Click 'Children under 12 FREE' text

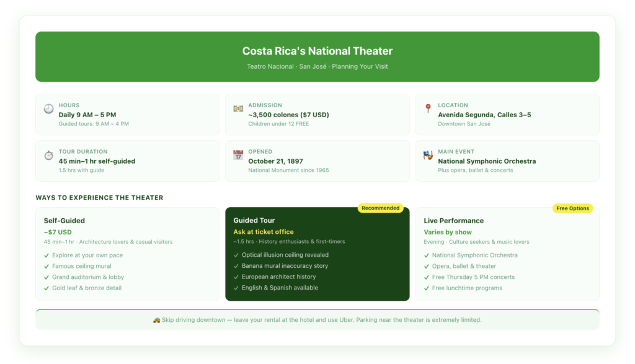coord(278,124)
